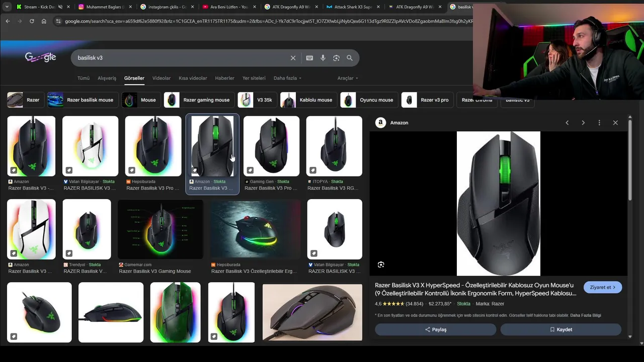Open the Trendyol RAZER Basilisk thumbnail

pos(87,229)
